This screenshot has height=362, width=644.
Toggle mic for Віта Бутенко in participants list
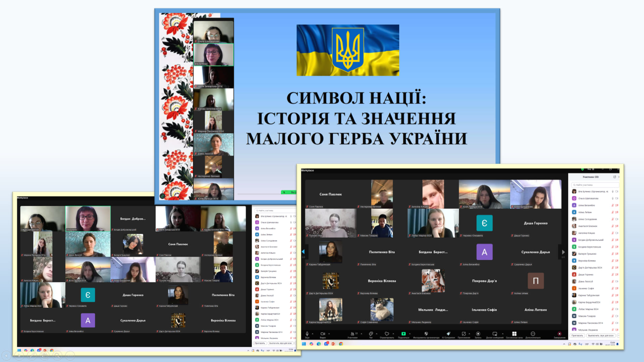[612, 192]
